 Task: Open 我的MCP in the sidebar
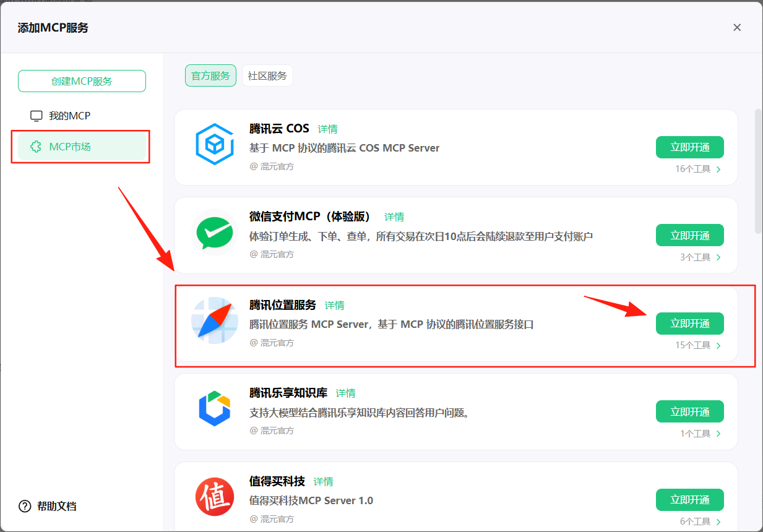(x=82, y=116)
